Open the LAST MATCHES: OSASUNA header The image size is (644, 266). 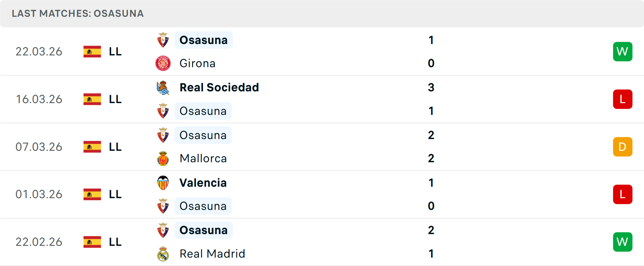[77, 14]
